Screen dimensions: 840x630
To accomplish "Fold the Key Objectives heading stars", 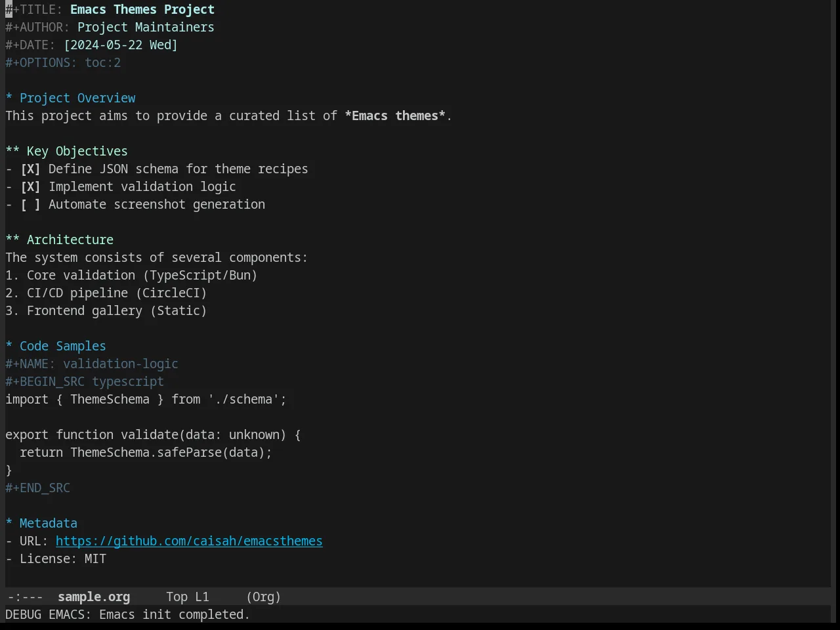I will pos(12,151).
